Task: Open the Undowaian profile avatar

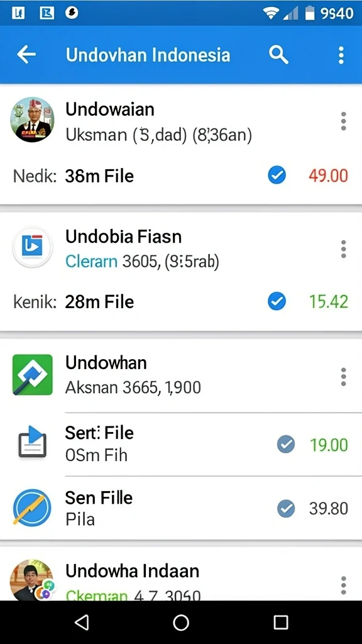Action: [x=32, y=119]
